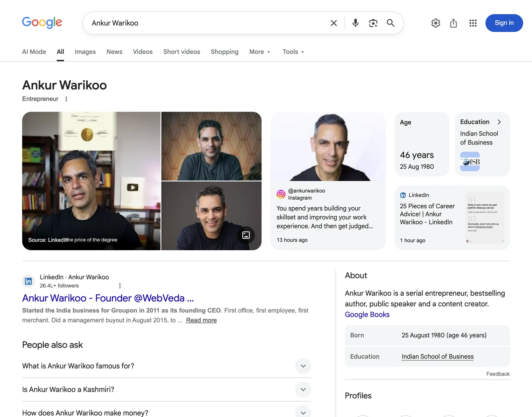Open Google Lens image search
The image size is (532, 417).
point(373,23)
